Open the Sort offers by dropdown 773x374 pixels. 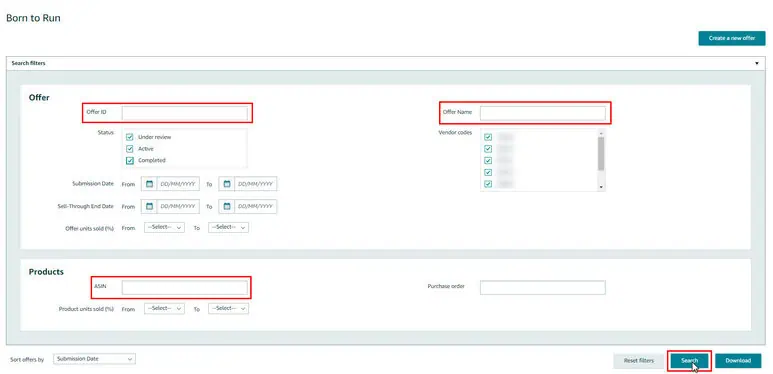(94, 359)
